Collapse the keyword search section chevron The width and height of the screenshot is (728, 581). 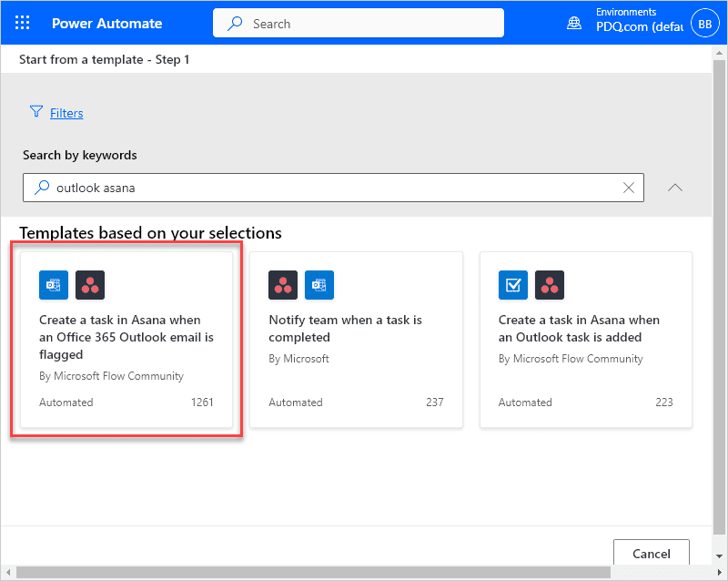point(674,188)
